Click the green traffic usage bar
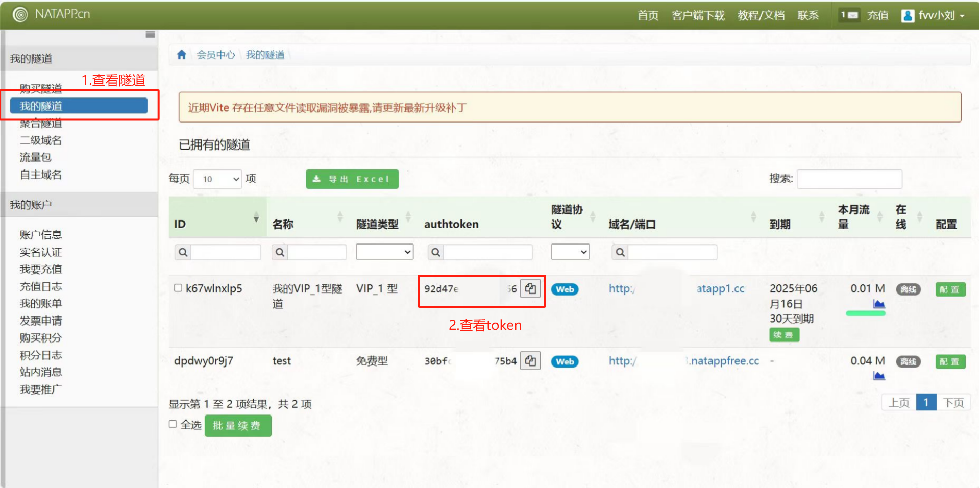The height and width of the screenshot is (488, 980). (x=866, y=313)
